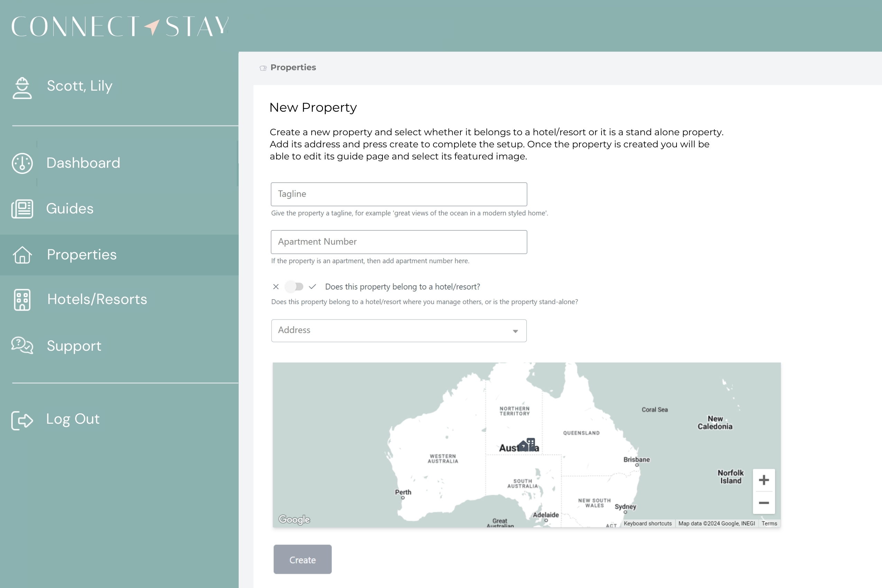
Task: Click the New Caledonia map label
Action: pos(715,423)
